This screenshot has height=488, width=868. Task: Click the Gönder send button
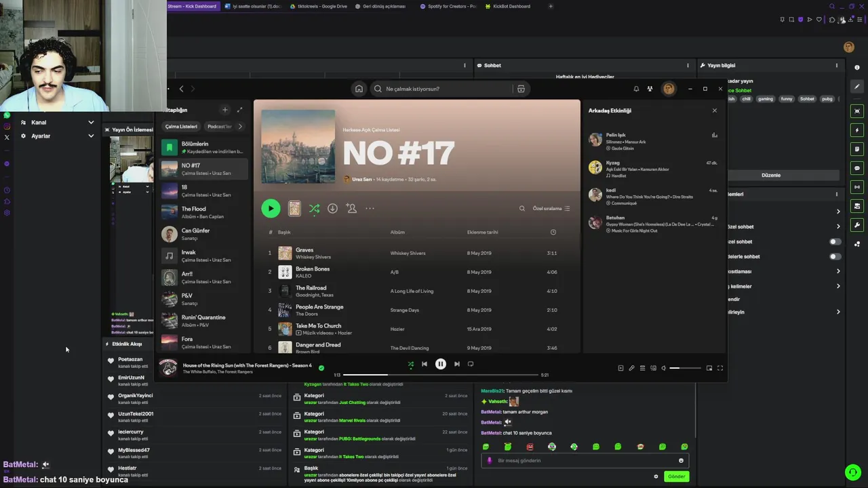pyautogui.click(x=676, y=476)
